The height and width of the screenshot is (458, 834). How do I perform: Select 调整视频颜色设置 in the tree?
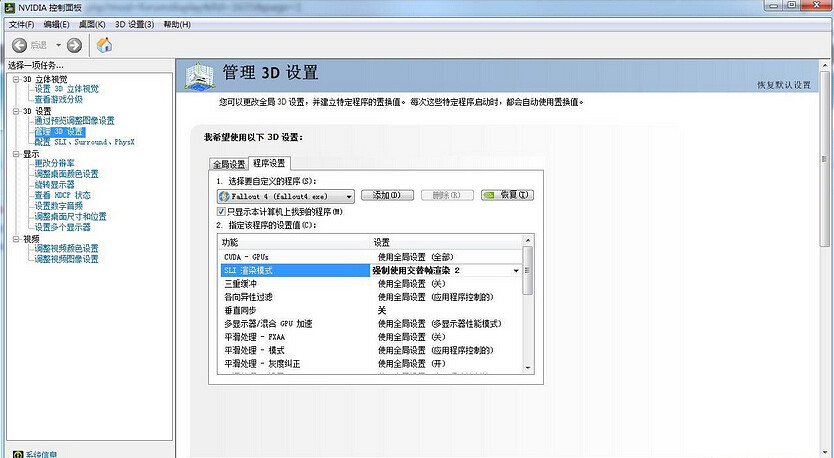coord(66,248)
